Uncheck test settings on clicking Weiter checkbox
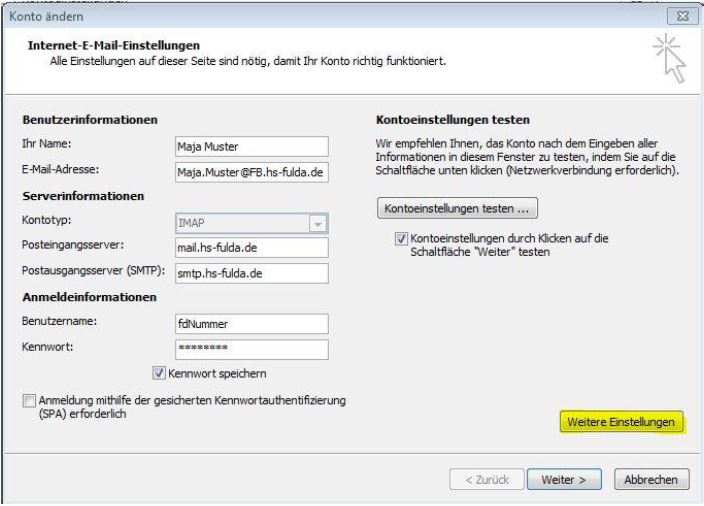Image resolution: width=704 pixels, height=506 pixels. (x=402, y=240)
